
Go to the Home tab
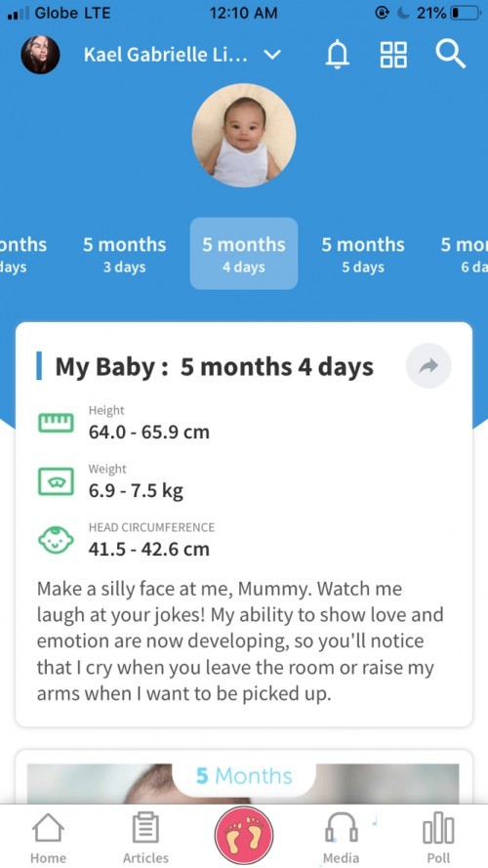click(x=48, y=838)
